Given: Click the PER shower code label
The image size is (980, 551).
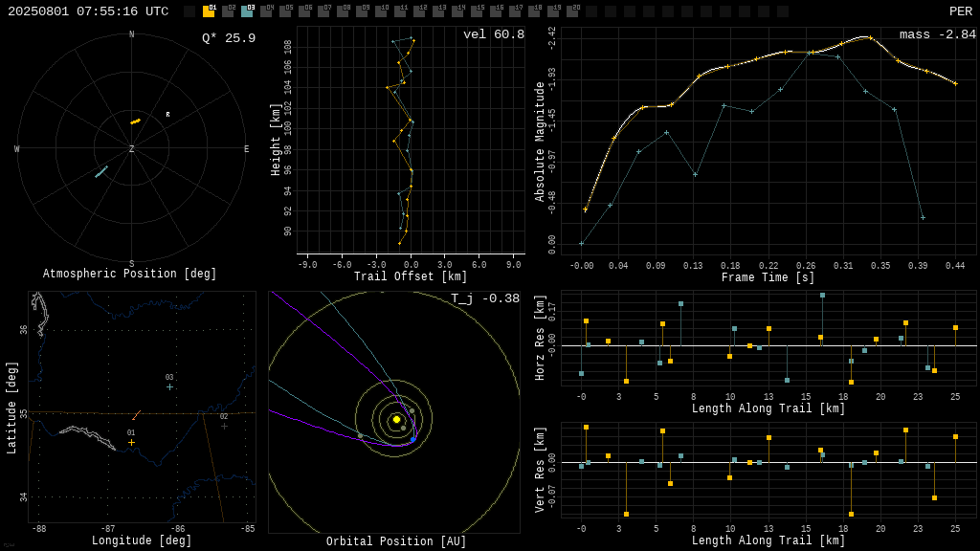Looking at the screenshot, I should pos(961,11).
